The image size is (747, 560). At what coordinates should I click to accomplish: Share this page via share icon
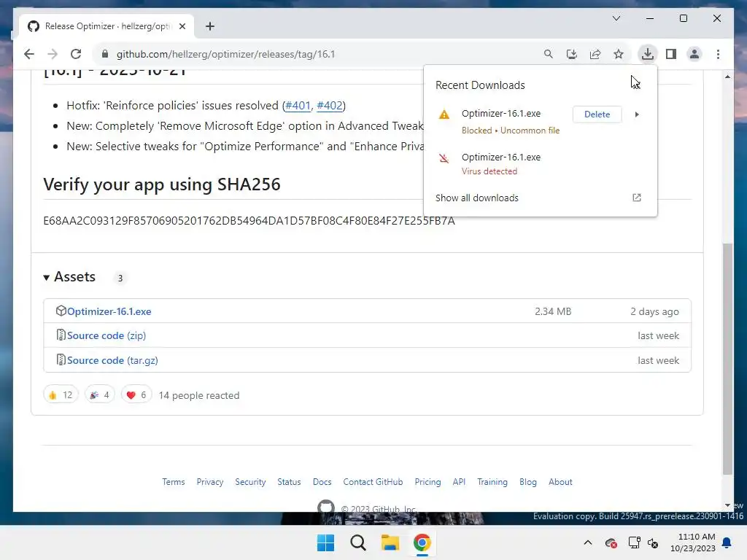point(595,54)
